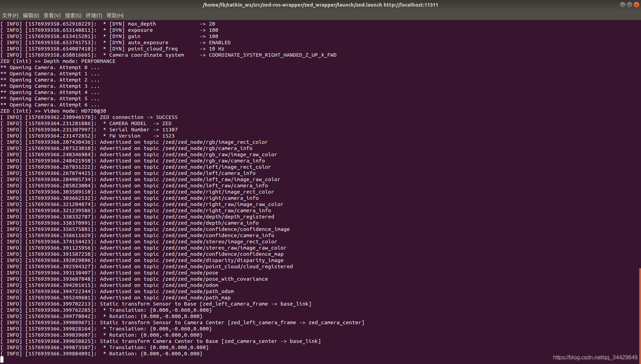
Task: Click the 'Depth mode: PERFORMANCE' line
Action: pyautogui.click(x=58, y=61)
